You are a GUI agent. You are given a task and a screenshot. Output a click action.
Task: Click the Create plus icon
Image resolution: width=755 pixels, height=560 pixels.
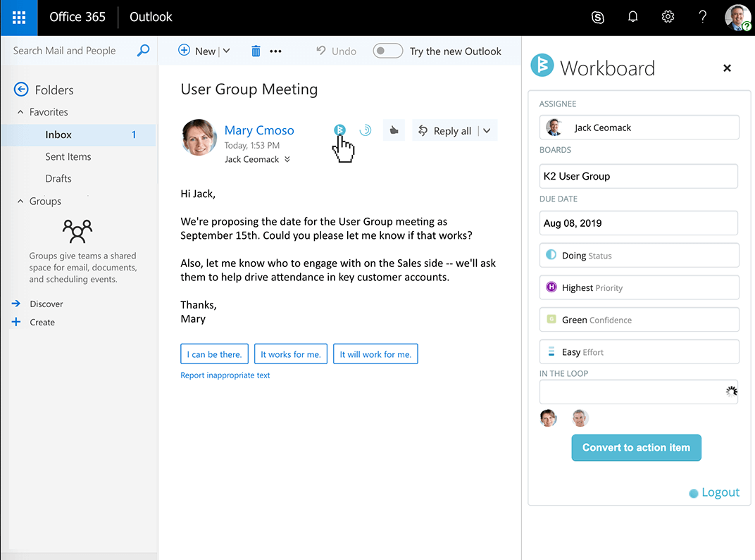16,322
